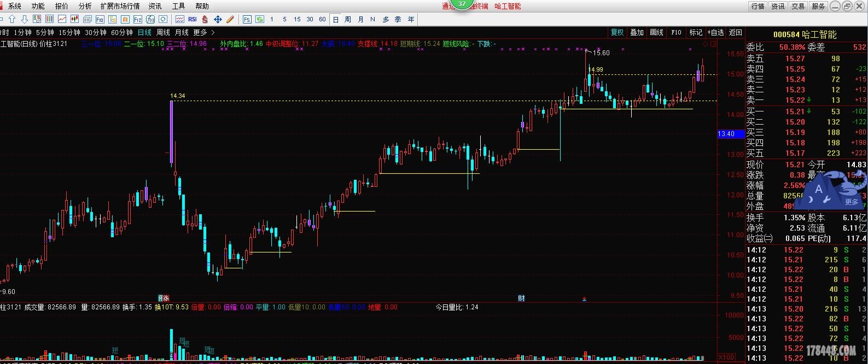Open the 扩展市场行情 menu
The height and width of the screenshot is (364, 868).
[120, 6]
